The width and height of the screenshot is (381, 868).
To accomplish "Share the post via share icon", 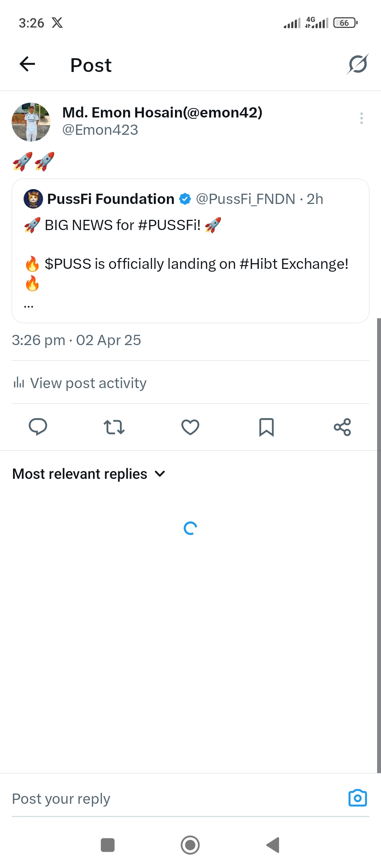I will click(x=342, y=427).
